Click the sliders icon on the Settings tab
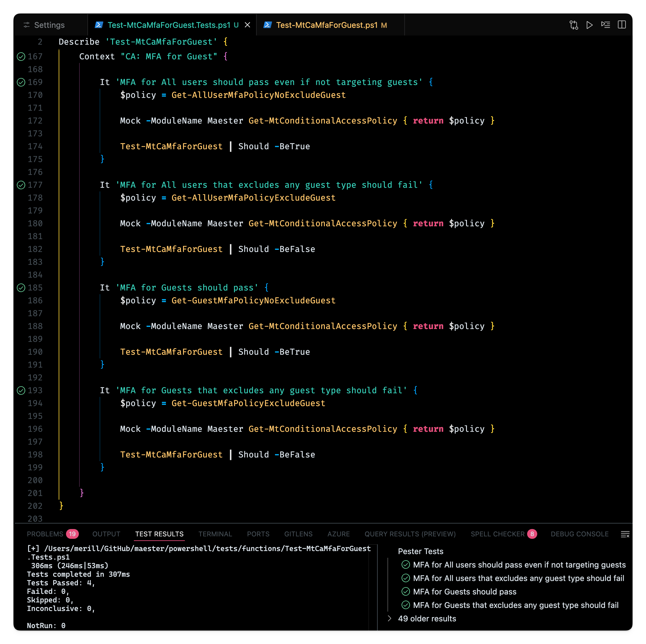The image size is (646, 644). click(27, 25)
